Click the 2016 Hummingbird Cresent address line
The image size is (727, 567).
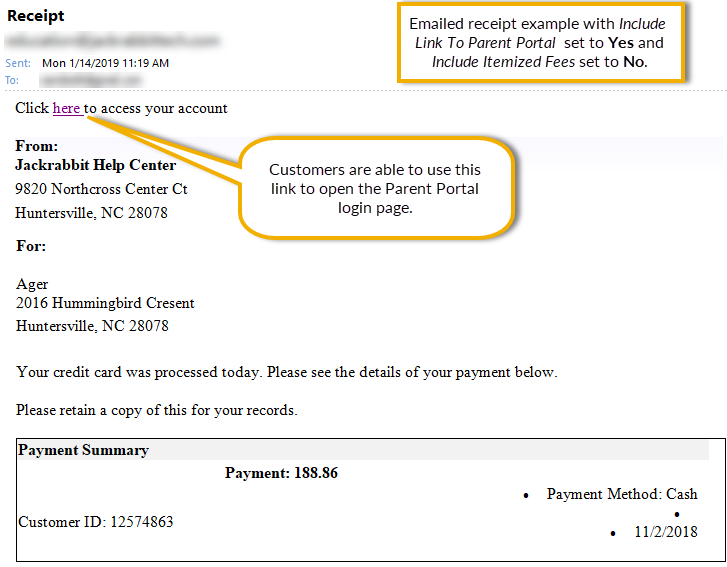pos(105,303)
